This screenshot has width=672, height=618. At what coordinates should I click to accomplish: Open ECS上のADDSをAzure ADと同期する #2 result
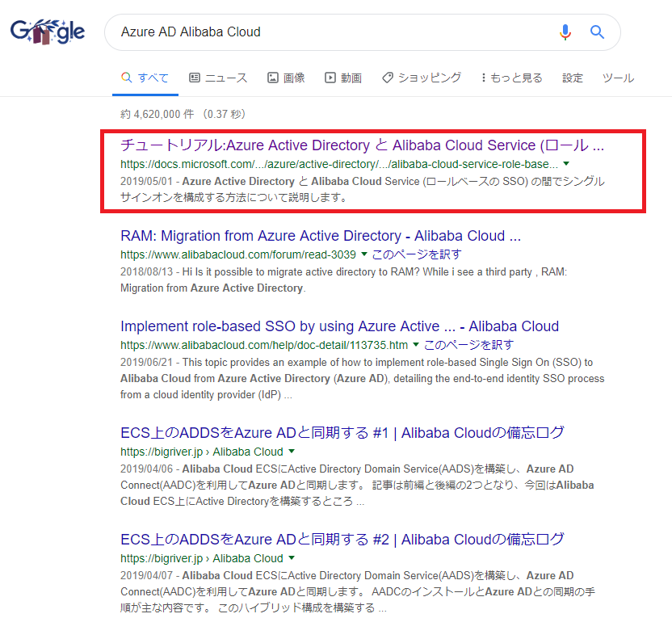coord(342,540)
